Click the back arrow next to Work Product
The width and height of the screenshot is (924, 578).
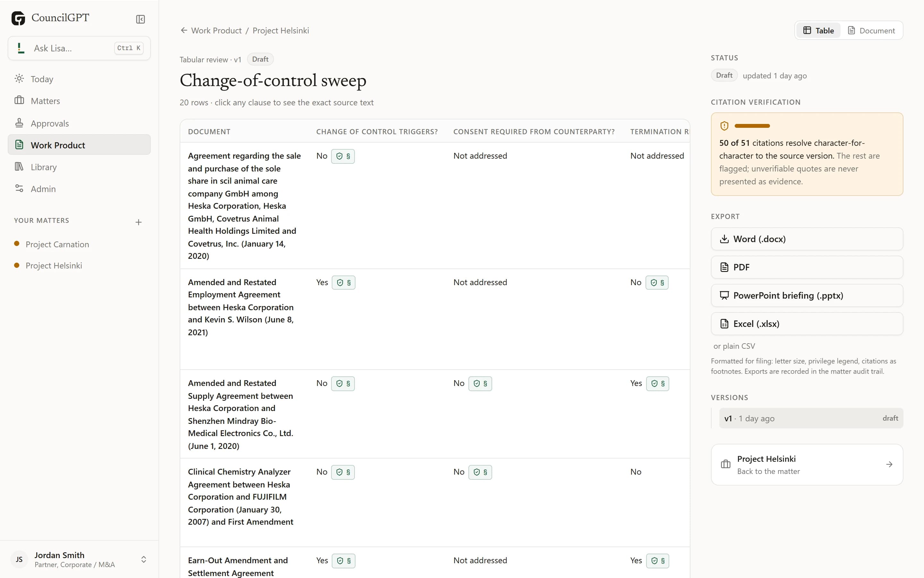[x=184, y=30]
